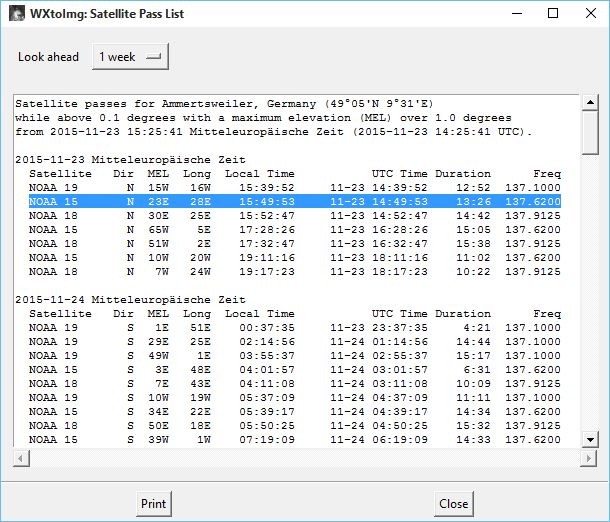610x522 pixels.
Task: Click the column header row under 2015-11-24
Action: 294,314
